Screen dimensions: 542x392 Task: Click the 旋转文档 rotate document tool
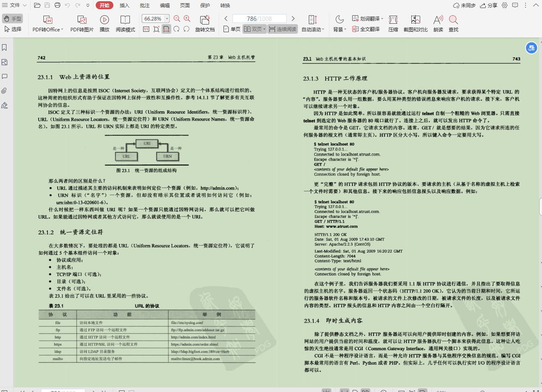(x=205, y=24)
